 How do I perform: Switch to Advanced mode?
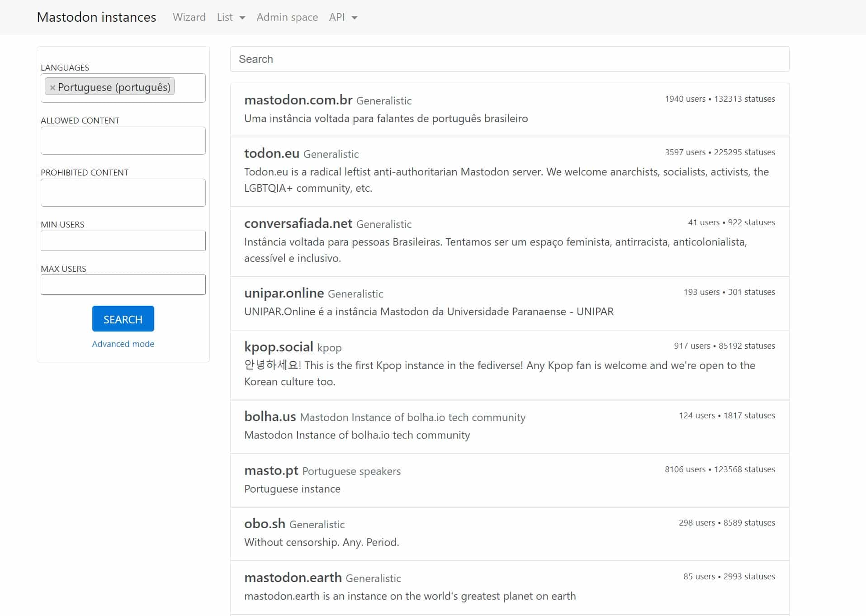(123, 344)
